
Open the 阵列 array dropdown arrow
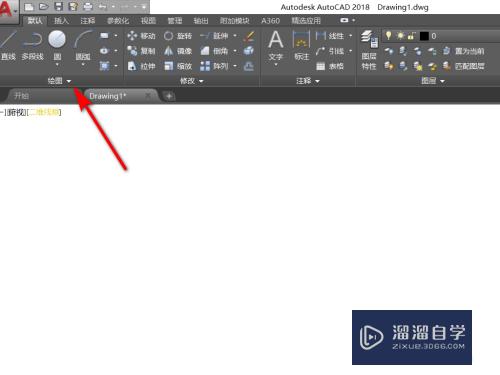pyautogui.click(x=235, y=66)
